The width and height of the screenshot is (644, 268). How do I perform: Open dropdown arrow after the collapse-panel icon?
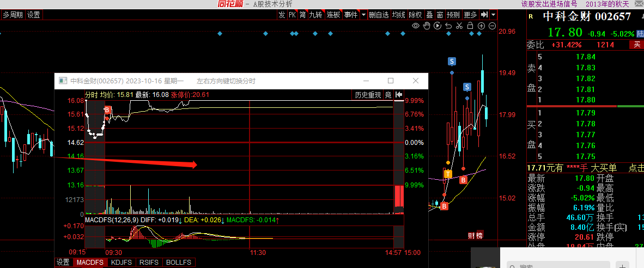click(493, 15)
